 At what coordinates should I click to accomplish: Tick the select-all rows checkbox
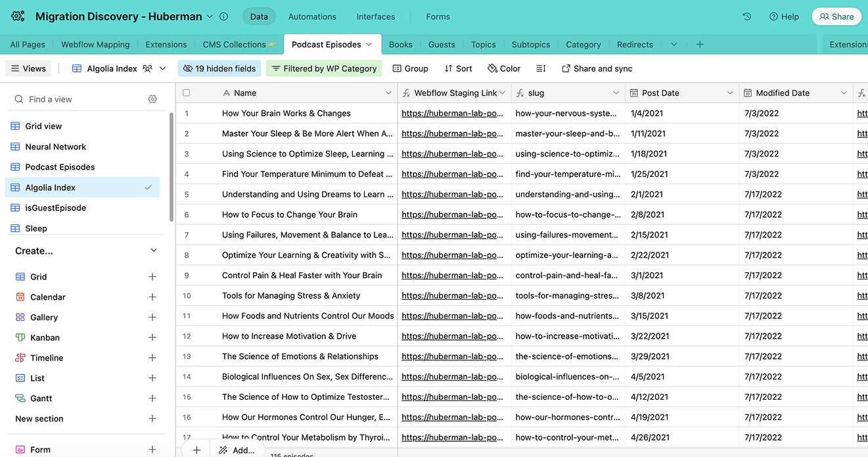[187, 93]
